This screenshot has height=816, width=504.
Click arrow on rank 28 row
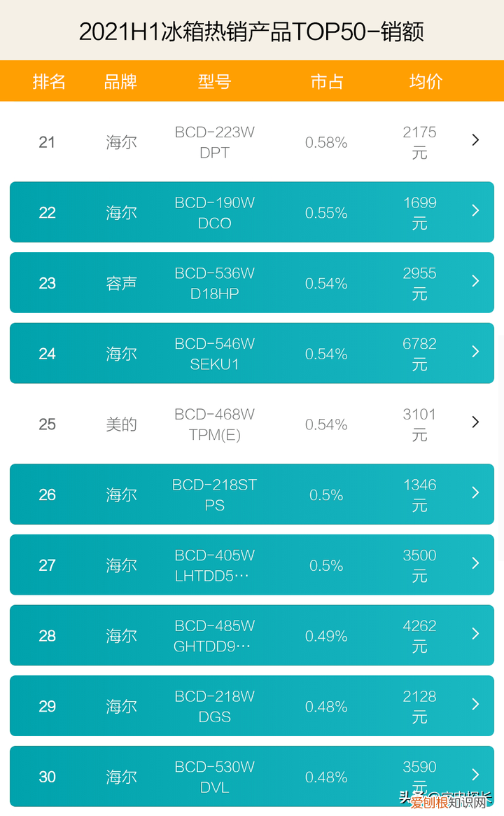point(475,634)
